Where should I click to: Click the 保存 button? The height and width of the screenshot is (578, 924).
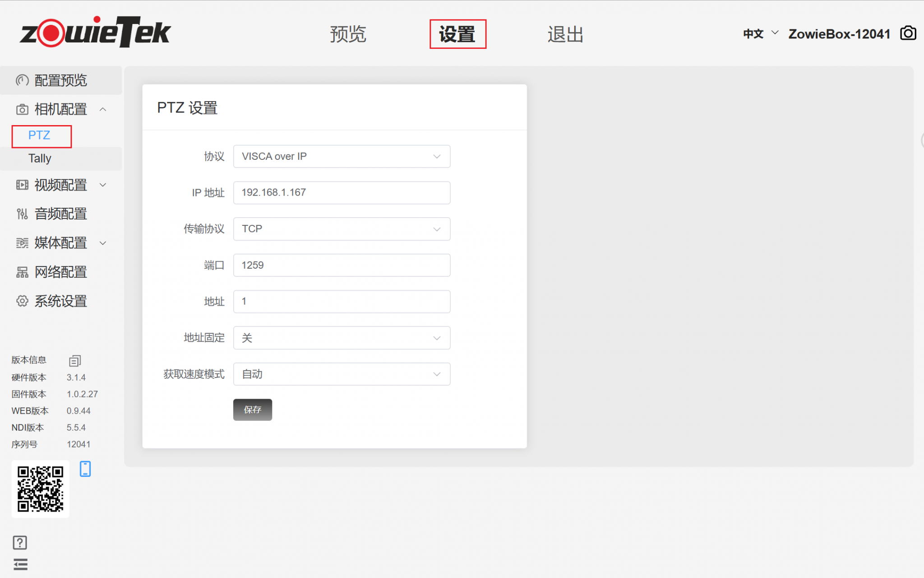coord(253,410)
